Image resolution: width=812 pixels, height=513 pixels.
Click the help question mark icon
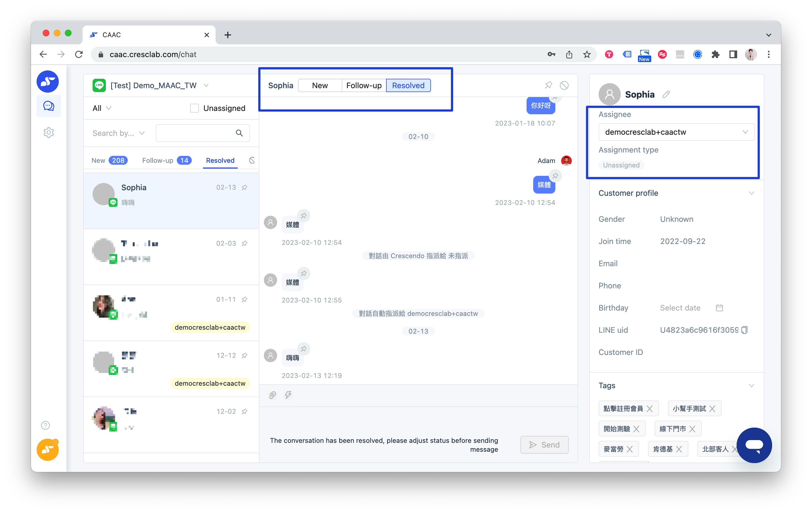[45, 425]
